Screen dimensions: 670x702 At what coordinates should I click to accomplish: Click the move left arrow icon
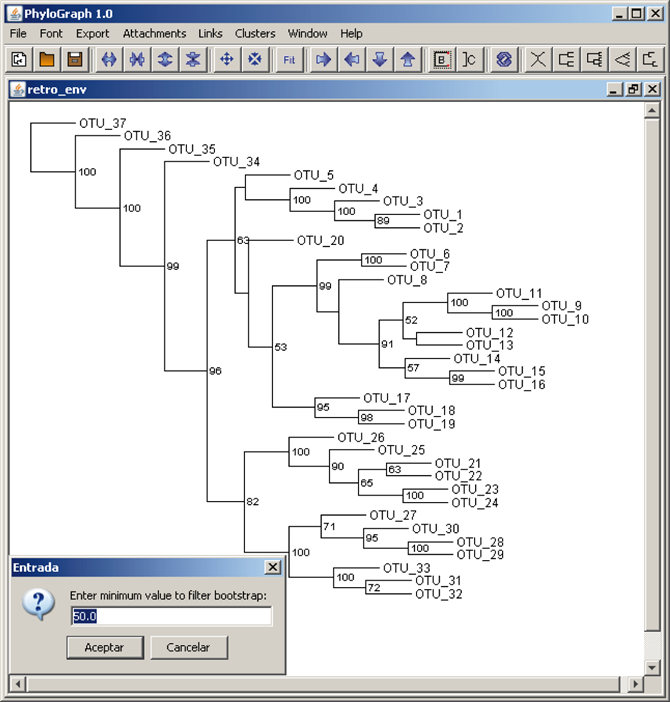[351, 59]
